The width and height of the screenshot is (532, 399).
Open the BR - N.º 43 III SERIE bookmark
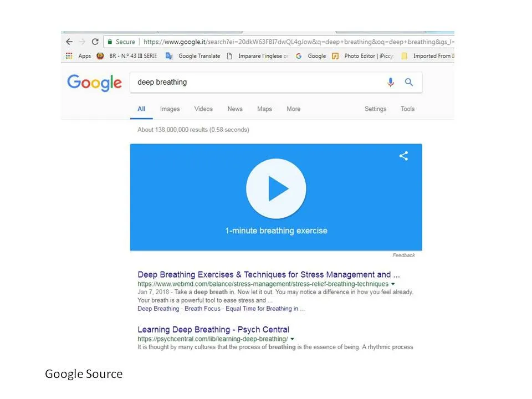pos(127,56)
